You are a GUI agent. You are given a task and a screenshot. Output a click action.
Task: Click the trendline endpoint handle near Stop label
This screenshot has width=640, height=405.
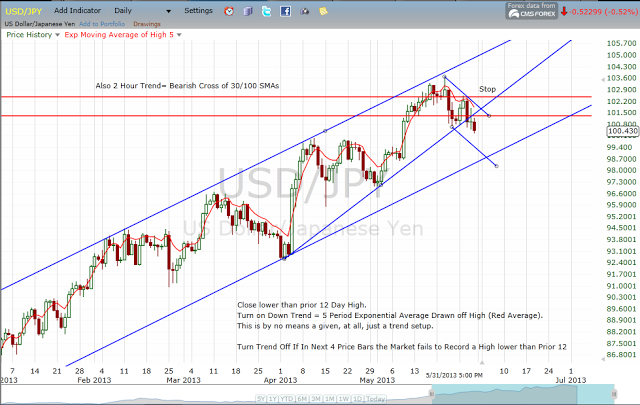(x=489, y=116)
